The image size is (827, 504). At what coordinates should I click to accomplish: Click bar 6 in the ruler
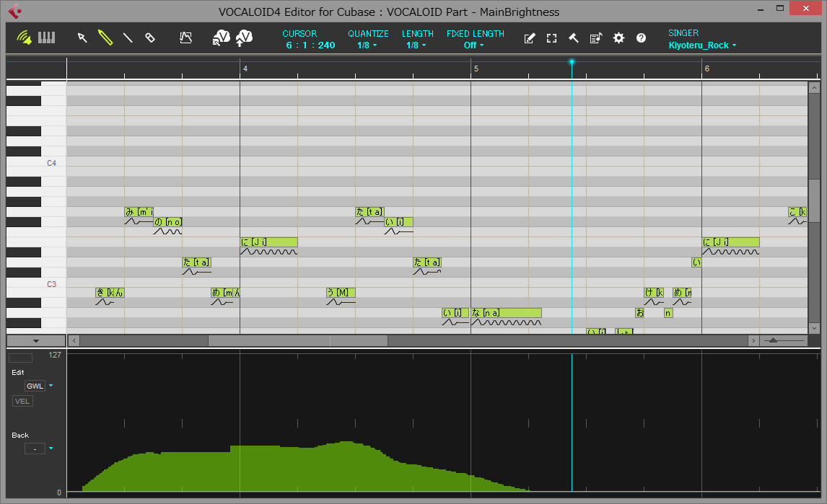(707, 68)
